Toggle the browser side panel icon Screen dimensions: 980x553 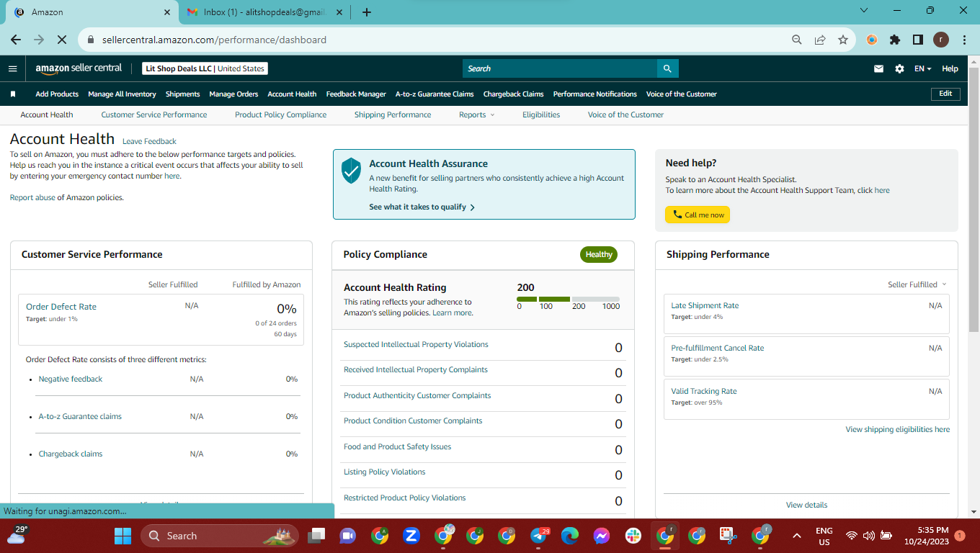[x=917, y=40]
